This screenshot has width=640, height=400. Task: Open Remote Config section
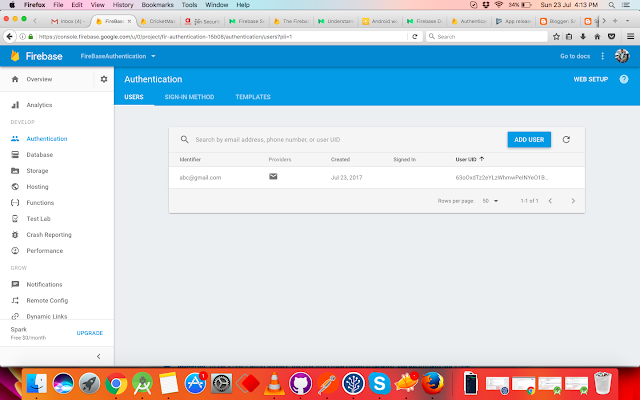[x=47, y=300]
